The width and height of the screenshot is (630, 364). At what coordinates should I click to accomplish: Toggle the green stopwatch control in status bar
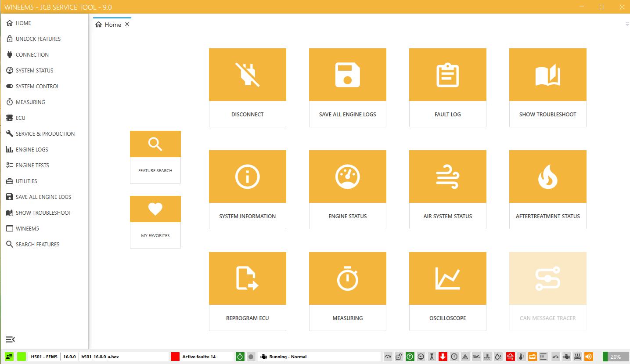[x=240, y=357]
